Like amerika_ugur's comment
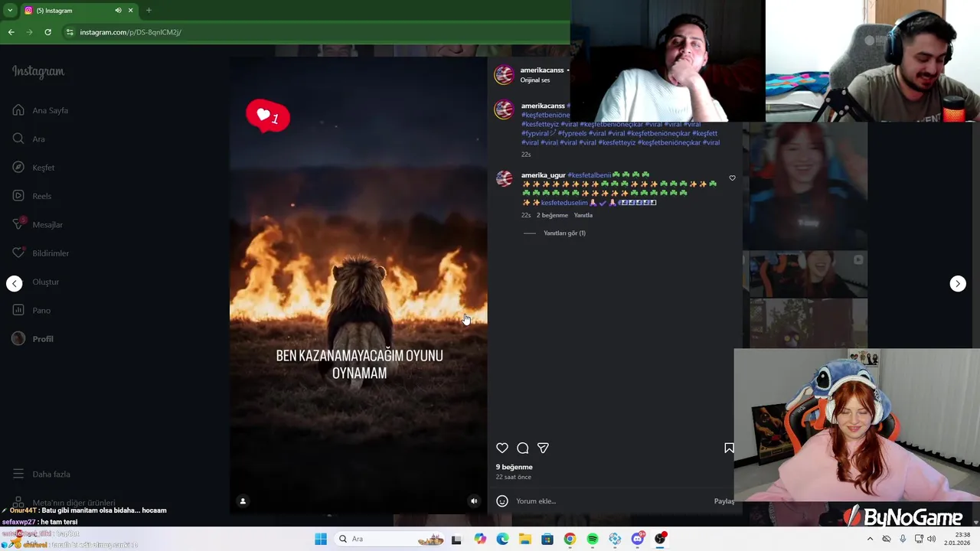 (x=732, y=178)
